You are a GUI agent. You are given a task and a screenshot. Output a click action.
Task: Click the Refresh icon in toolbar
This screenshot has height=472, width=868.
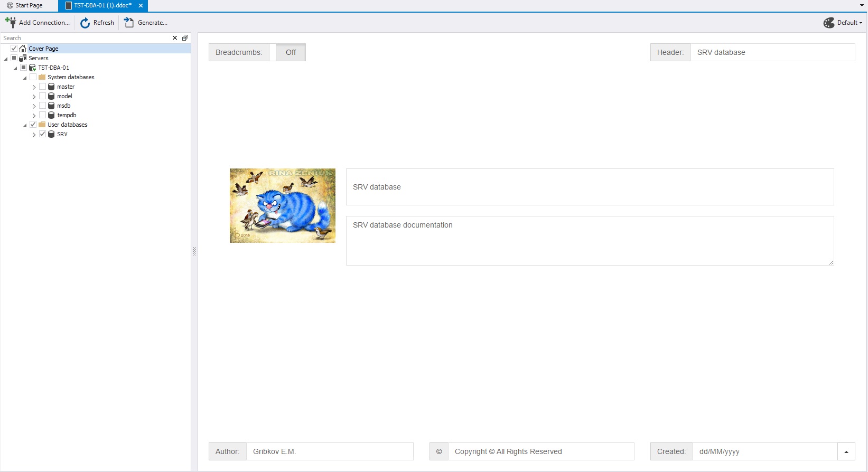[x=85, y=23]
